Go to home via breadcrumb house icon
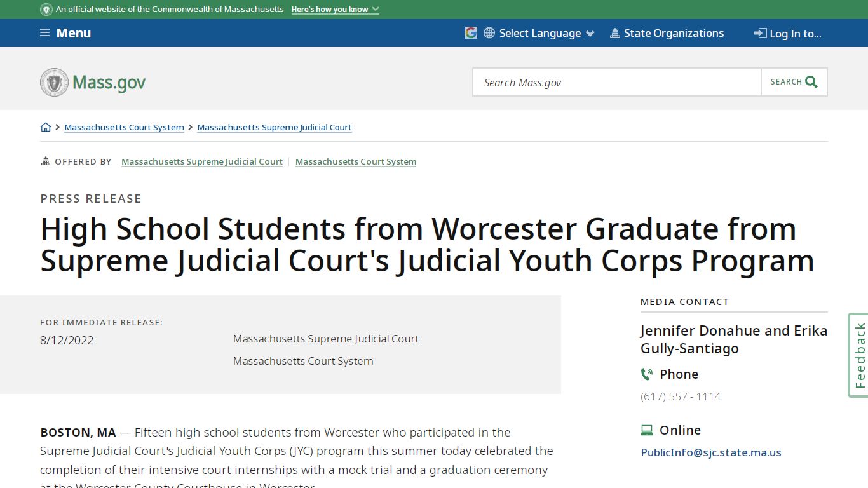The image size is (868, 488). coord(46,127)
